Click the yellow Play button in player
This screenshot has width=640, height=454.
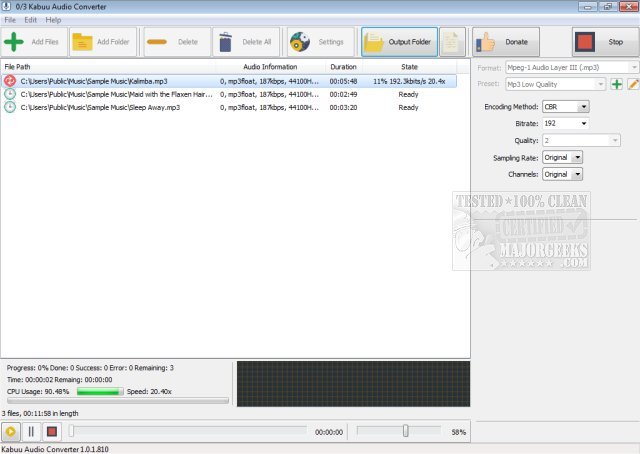point(11,432)
